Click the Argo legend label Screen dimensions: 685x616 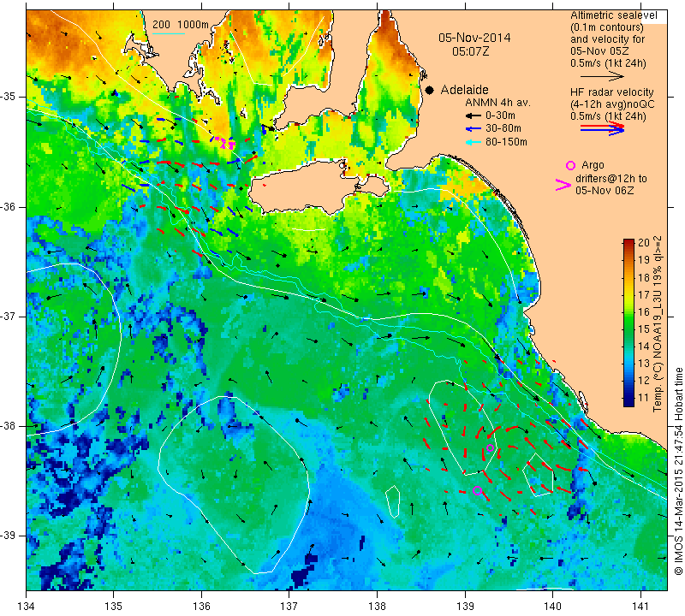593,165
